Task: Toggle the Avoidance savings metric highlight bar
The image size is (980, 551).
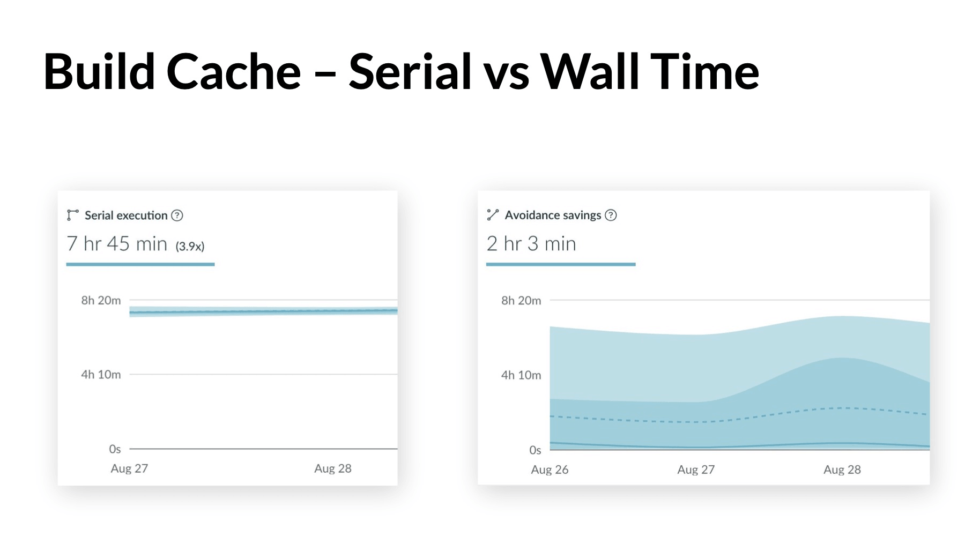Action: (561, 264)
